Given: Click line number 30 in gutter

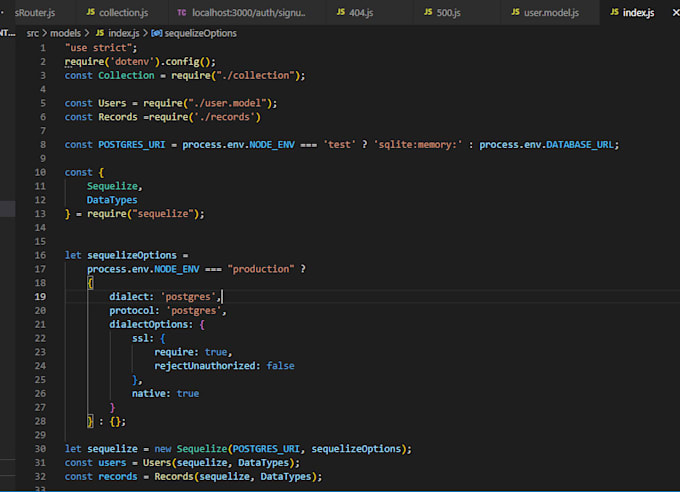Looking at the screenshot, I should 40,449.
